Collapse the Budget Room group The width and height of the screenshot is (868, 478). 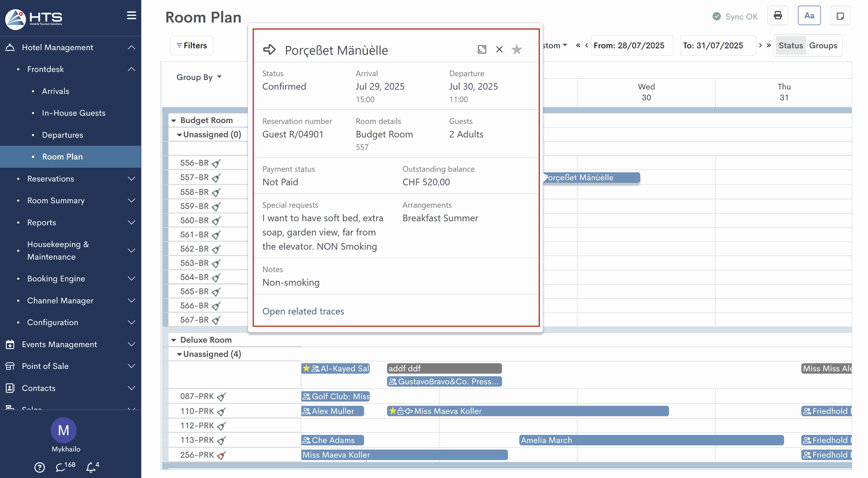click(x=174, y=121)
